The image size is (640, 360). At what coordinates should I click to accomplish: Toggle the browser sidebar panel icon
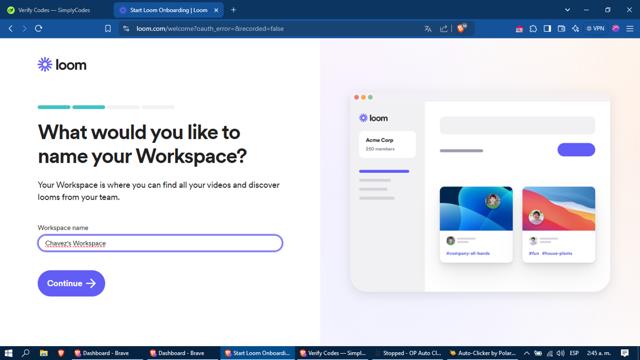[547, 29]
